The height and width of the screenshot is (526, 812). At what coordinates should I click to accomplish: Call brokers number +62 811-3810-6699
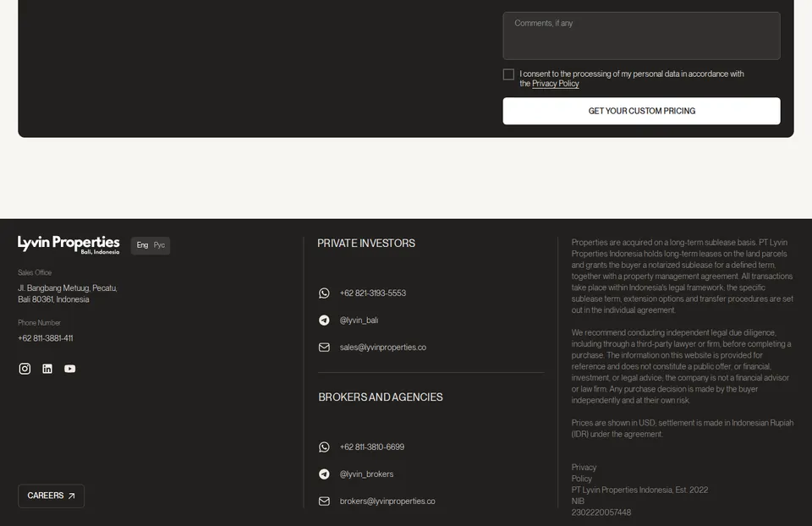pos(372,447)
